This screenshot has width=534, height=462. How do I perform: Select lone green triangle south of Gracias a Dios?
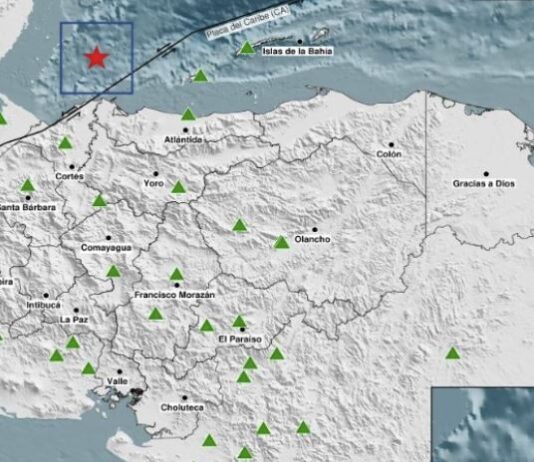click(453, 353)
